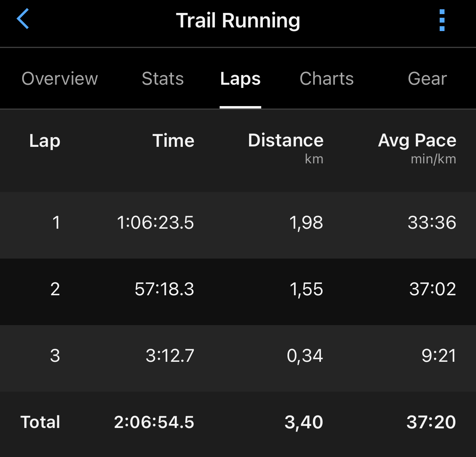Tap the blue back arrow

(23, 19)
